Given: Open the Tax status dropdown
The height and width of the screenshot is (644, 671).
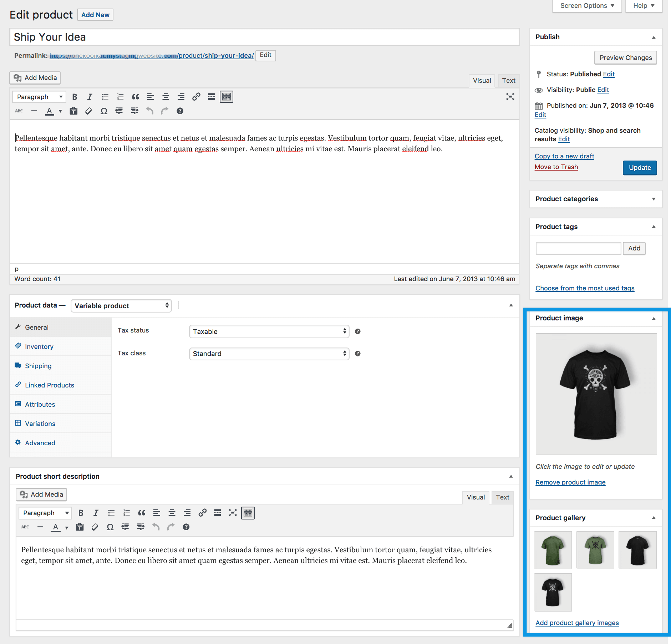Looking at the screenshot, I should (269, 331).
